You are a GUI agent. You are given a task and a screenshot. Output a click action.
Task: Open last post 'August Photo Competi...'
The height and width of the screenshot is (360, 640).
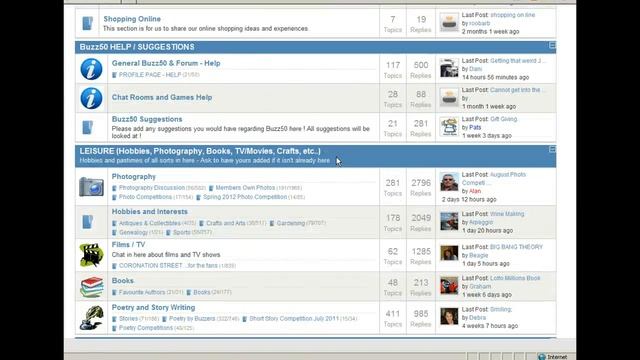(x=494, y=179)
